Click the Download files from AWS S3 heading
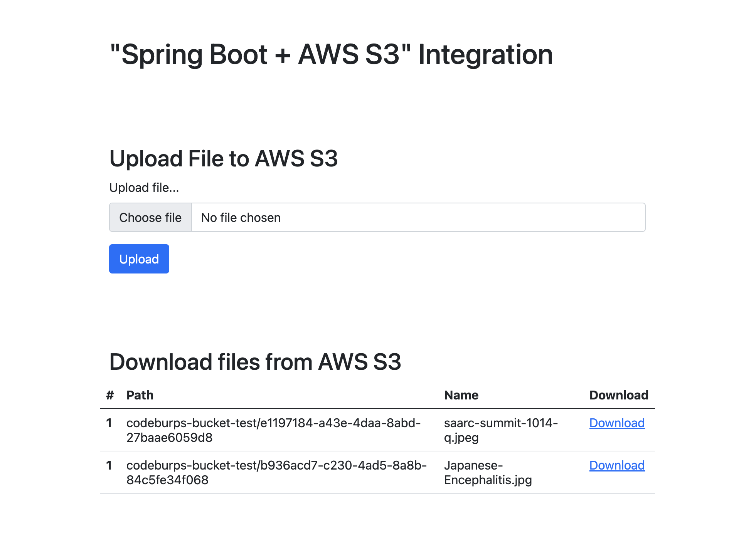 click(255, 362)
